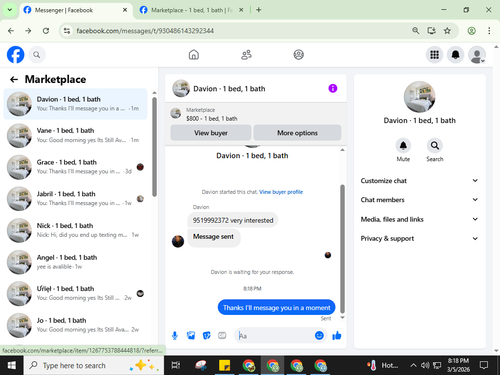The image size is (500, 375).
Task: Open the emoji picker in the message box
Action: pos(319,335)
